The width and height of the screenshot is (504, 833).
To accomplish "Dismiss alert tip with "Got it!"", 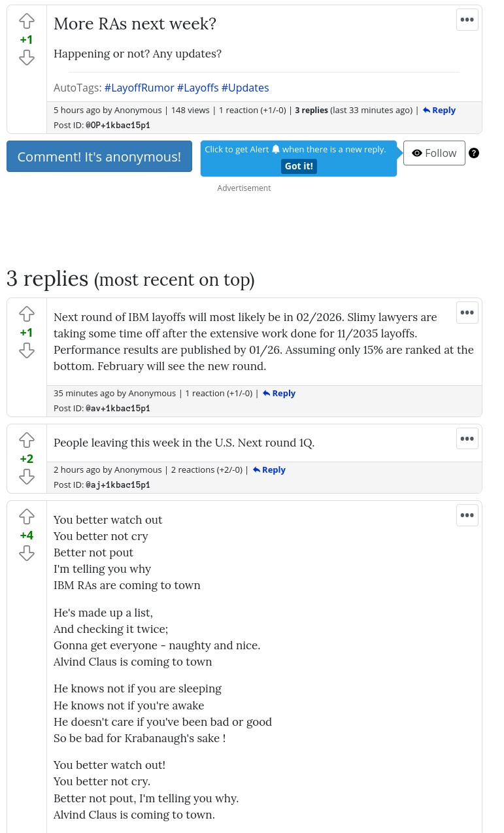I will [x=299, y=166].
